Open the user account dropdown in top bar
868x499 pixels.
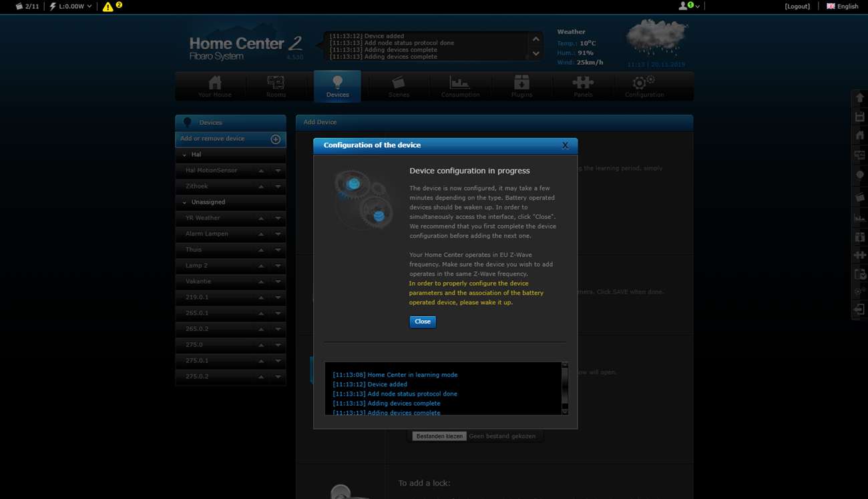click(689, 6)
